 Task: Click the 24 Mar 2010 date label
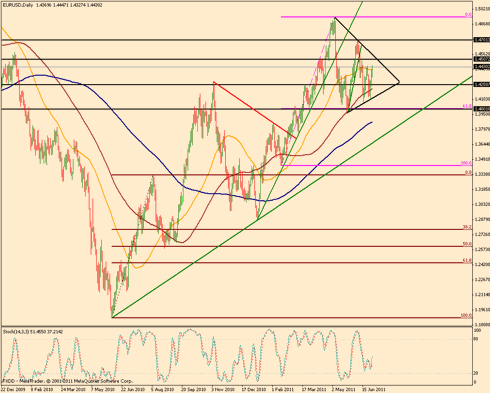point(72,389)
